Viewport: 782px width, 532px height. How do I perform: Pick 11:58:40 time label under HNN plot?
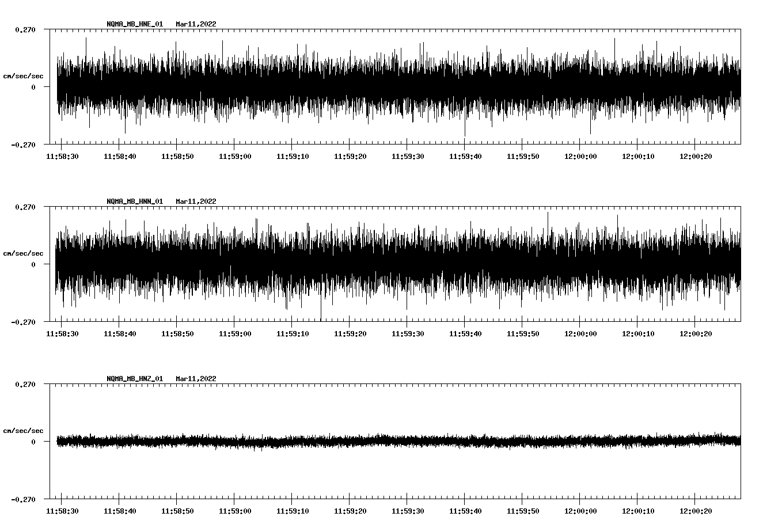[x=120, y=334]
